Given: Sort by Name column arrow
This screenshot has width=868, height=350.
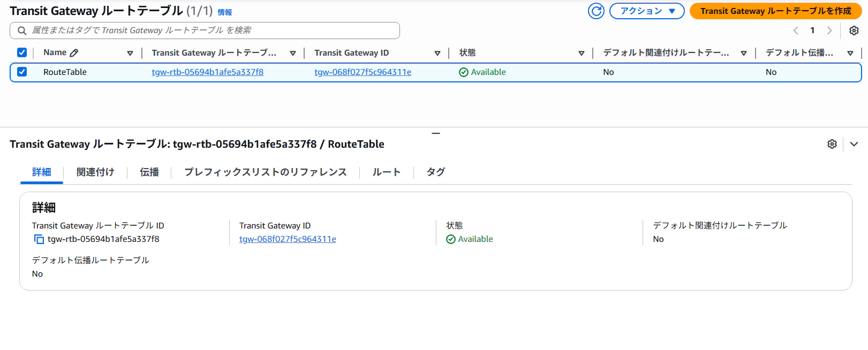Looking at the screenshot, I should click(x=130, y=53).
